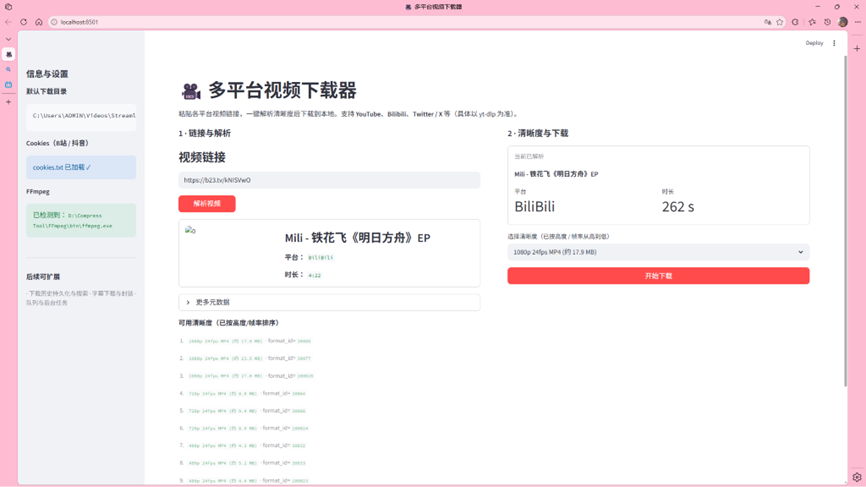Viewport: 866px width, 487px height.
Task: Go to browser home page icon
Action: point(39,22)
